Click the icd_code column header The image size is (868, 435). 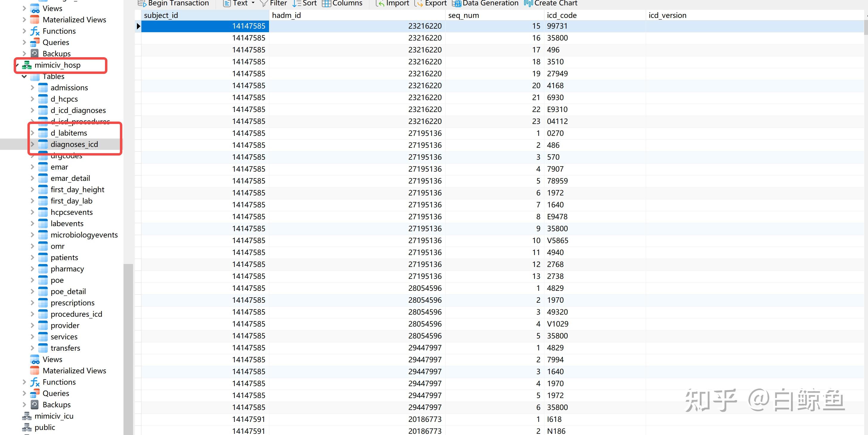(x=561, y=15)
